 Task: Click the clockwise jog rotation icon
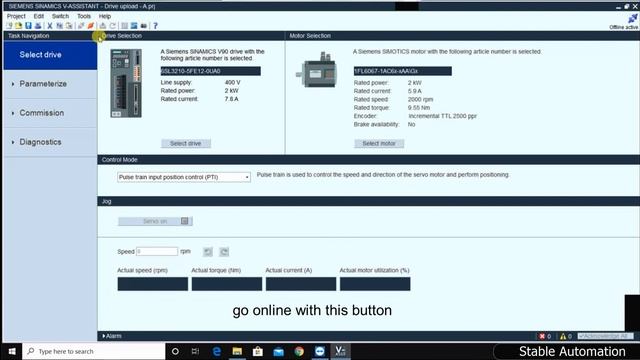pos(224,251)
